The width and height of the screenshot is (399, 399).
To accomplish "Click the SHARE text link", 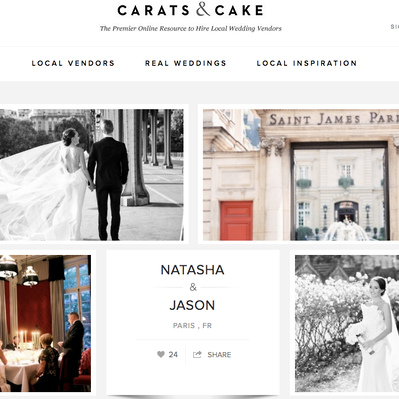I will (x=219, y=355).
